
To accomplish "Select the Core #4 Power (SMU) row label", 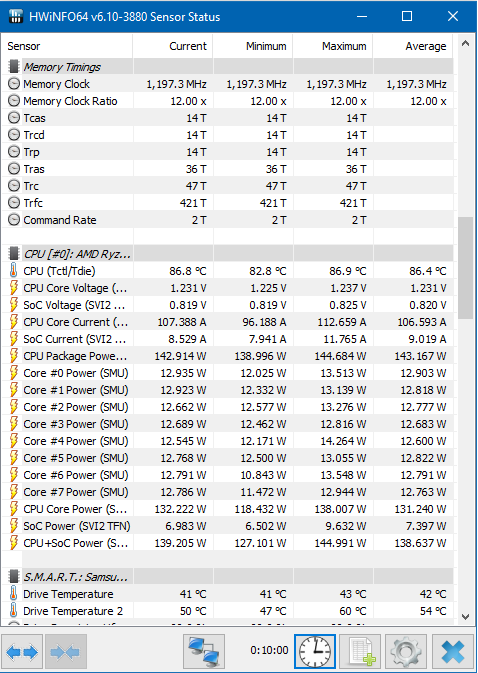I will [76, 441].
